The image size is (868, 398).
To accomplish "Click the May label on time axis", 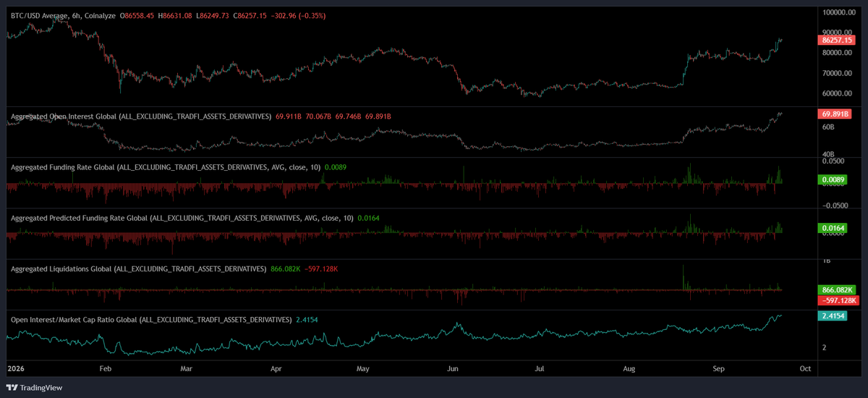I will click(363, 368).
